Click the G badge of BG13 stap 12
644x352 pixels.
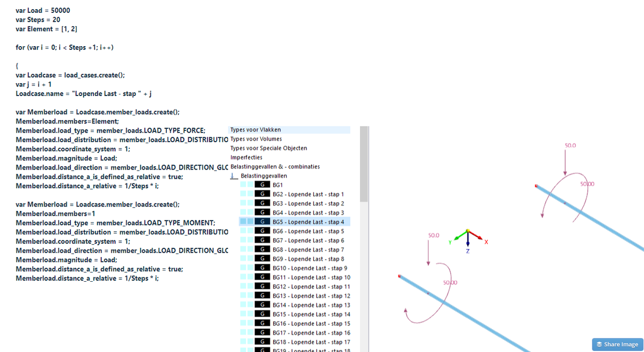pos(262,296)
